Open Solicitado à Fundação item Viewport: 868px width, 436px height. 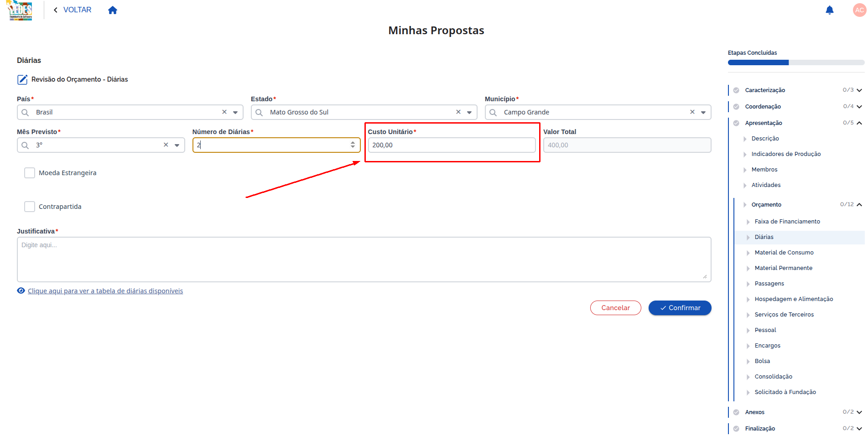785,392
